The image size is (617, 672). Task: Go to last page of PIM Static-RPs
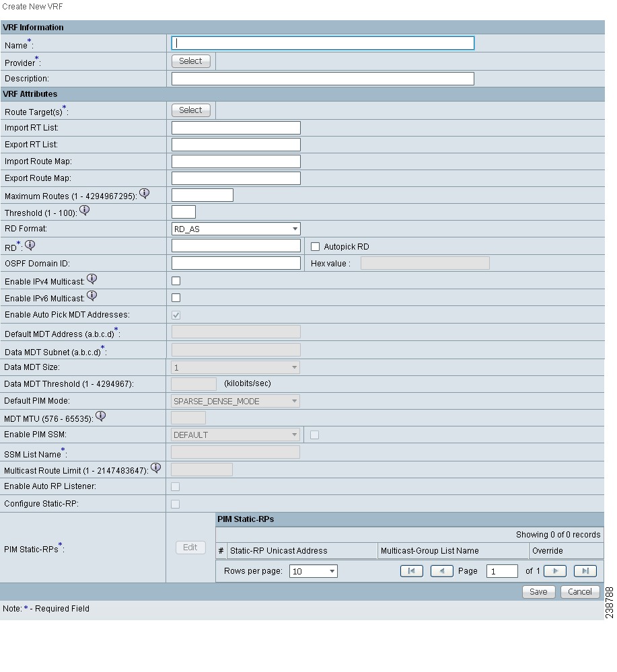click(585, 571)
